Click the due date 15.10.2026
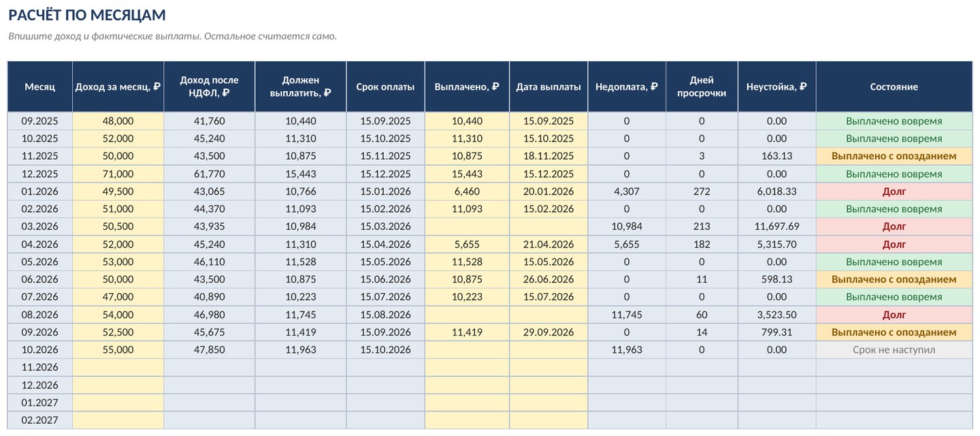980x436 pixels. [385, 350]
